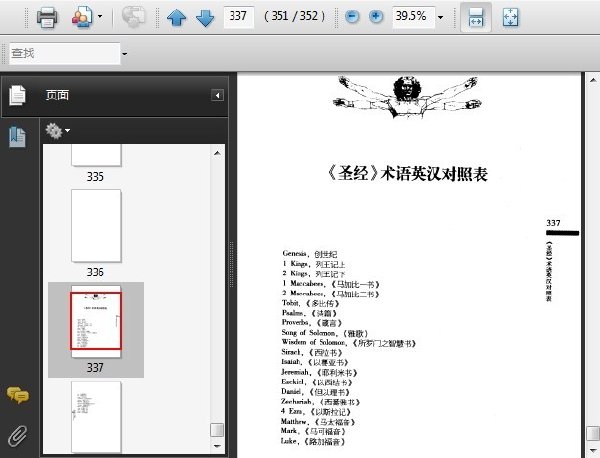Expand the share icon dropdown arrow
This screenshot has width=600, height=458.
pyautogui.click(x=100, y=16)
